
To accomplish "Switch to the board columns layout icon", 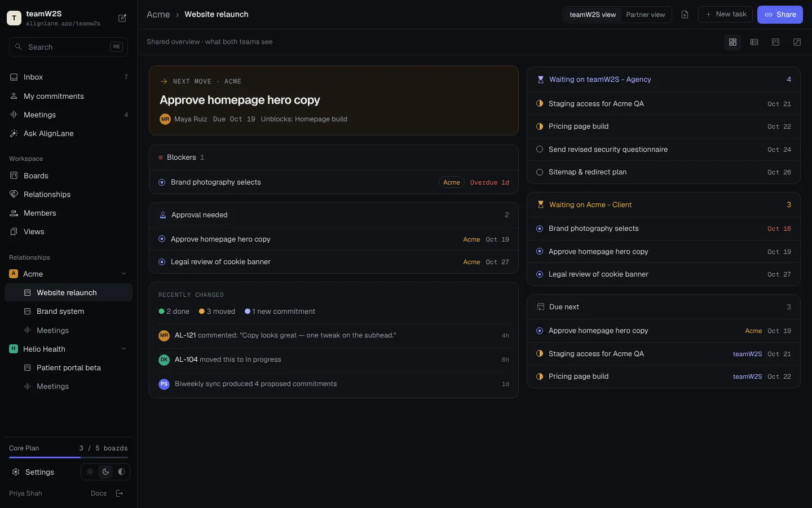I will click(x=775, y=42).
